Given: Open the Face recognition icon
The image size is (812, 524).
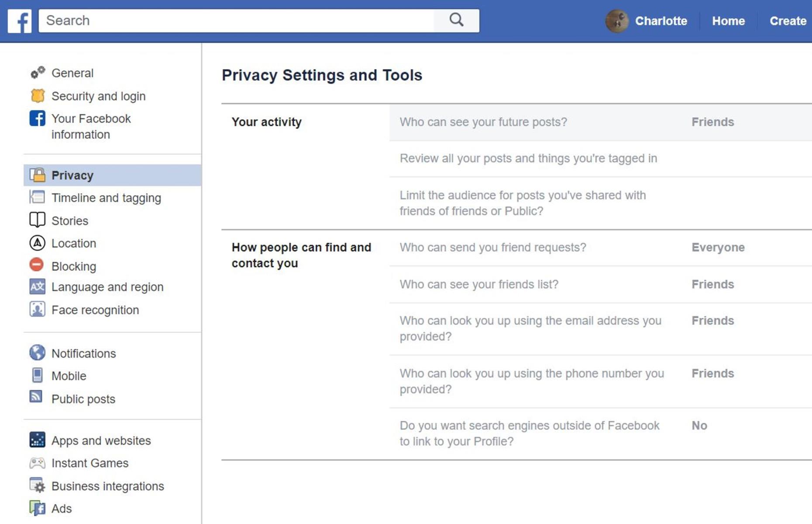Looking at the screenshot, I should (x=37, y=309).
